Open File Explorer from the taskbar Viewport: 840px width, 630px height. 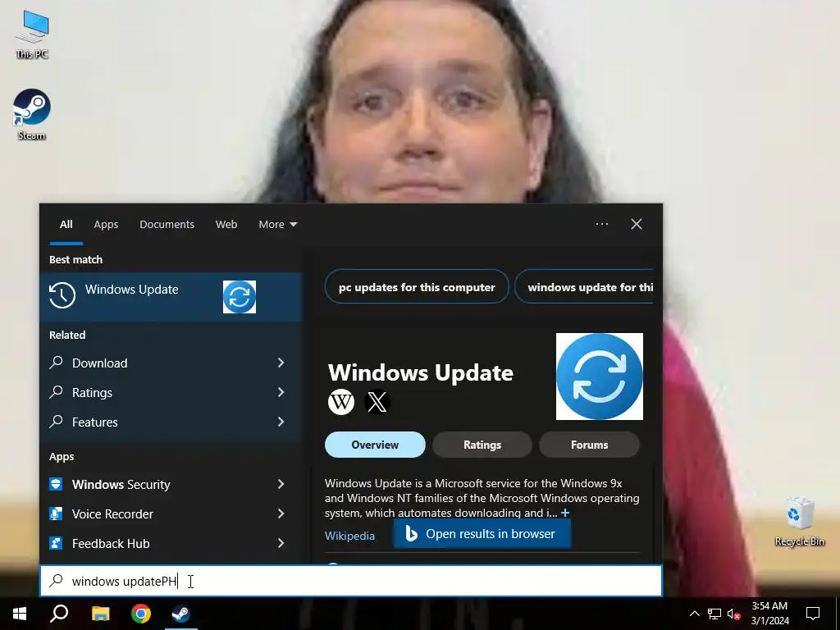[x=100, y=614]
